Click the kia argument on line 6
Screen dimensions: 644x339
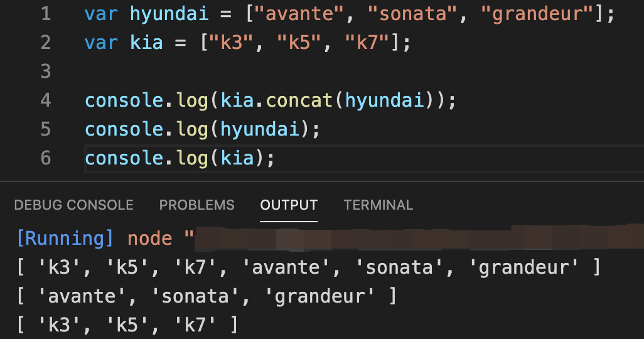tap(237, 158)
